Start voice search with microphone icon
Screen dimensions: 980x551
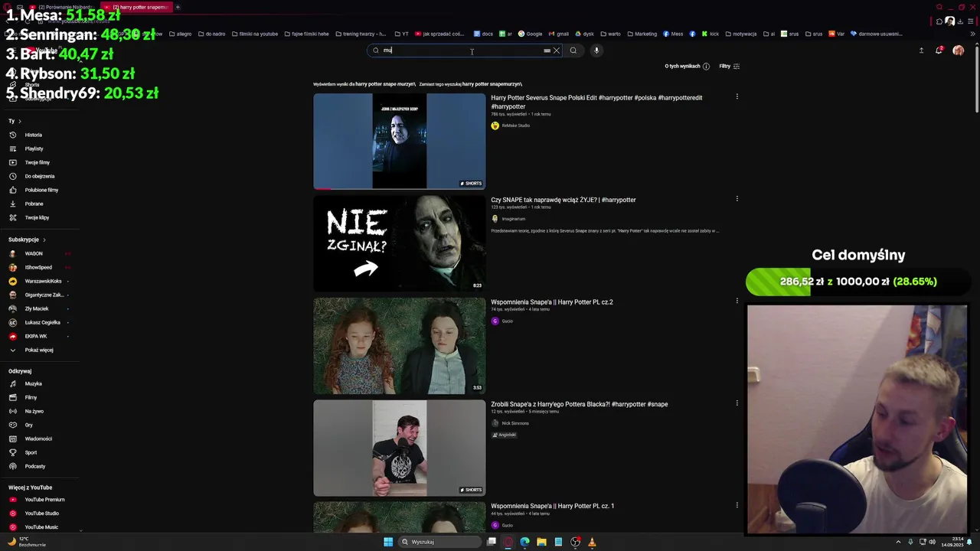click(x=596, y=51)
